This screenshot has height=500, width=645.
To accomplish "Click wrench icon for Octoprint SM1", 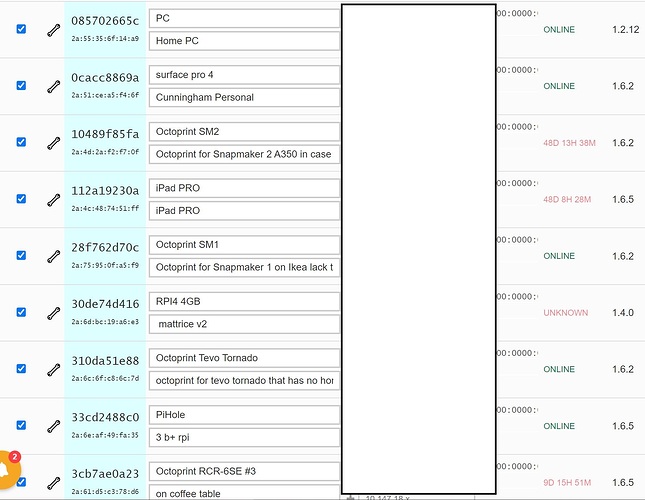I will coord(53,256).
